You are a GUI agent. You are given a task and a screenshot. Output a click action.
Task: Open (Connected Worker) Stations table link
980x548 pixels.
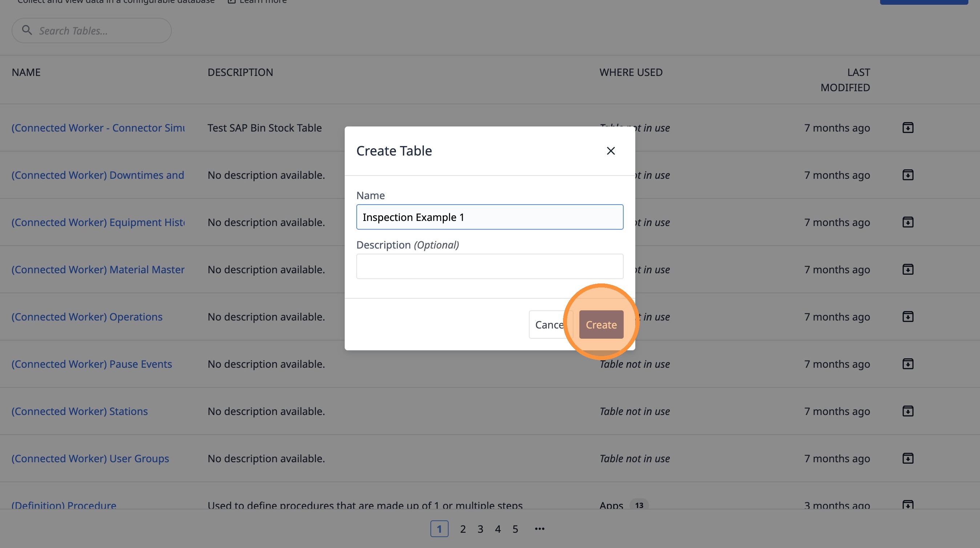click(x=80, y=411)
